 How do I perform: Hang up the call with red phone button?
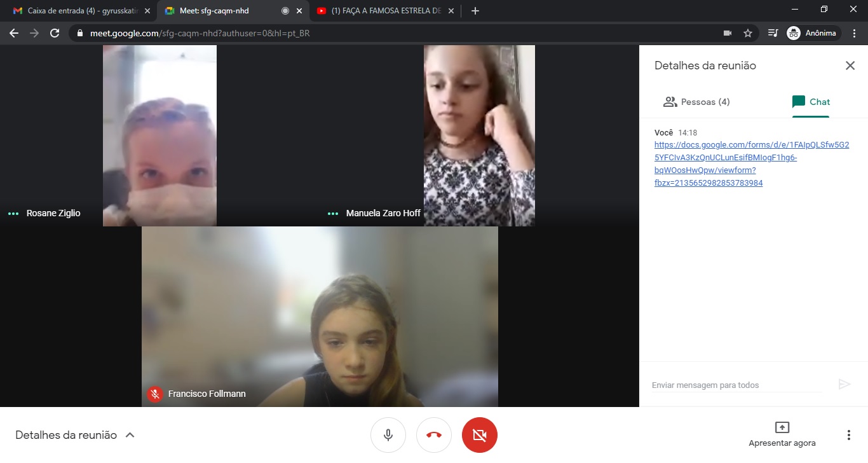click(434, 435)
